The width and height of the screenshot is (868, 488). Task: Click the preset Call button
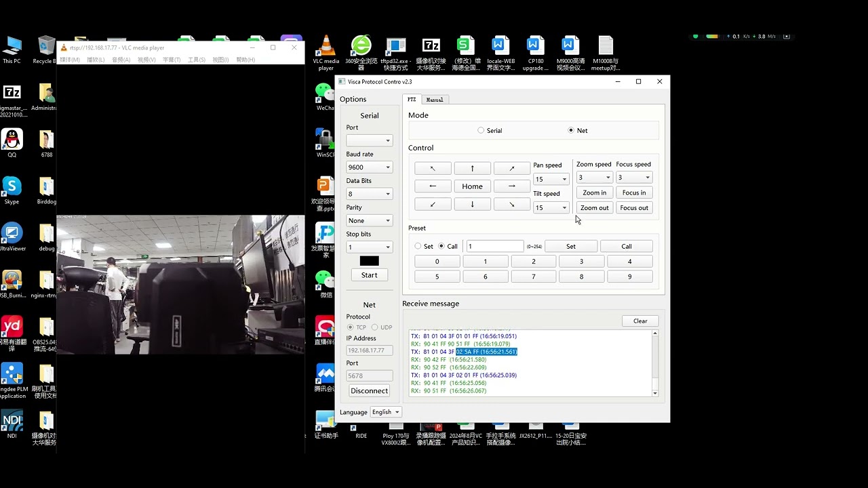(x=626, y=246)
